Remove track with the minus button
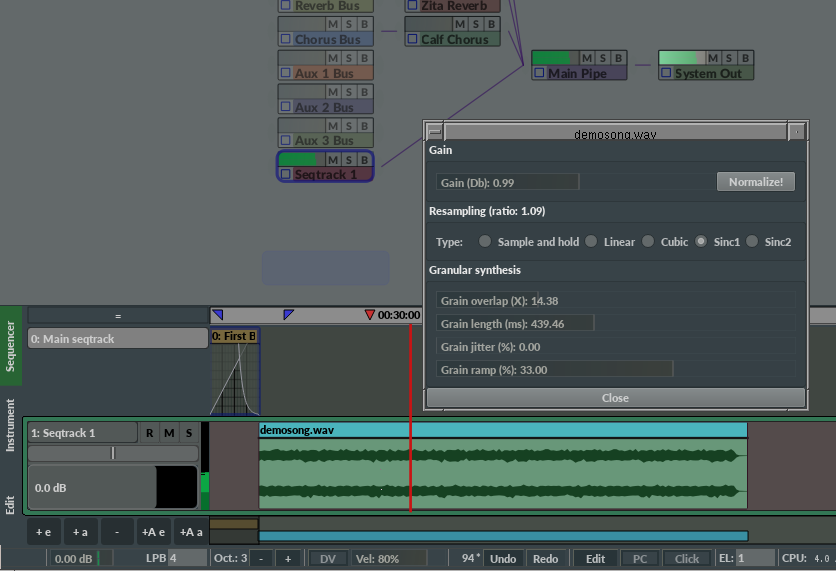The height and width of the screenshot is (571, 836). (x=117, y=532)
